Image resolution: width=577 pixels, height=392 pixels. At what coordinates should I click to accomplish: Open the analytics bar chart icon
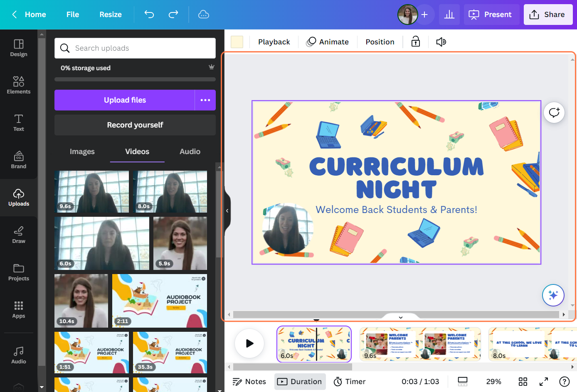pos(449,15)
